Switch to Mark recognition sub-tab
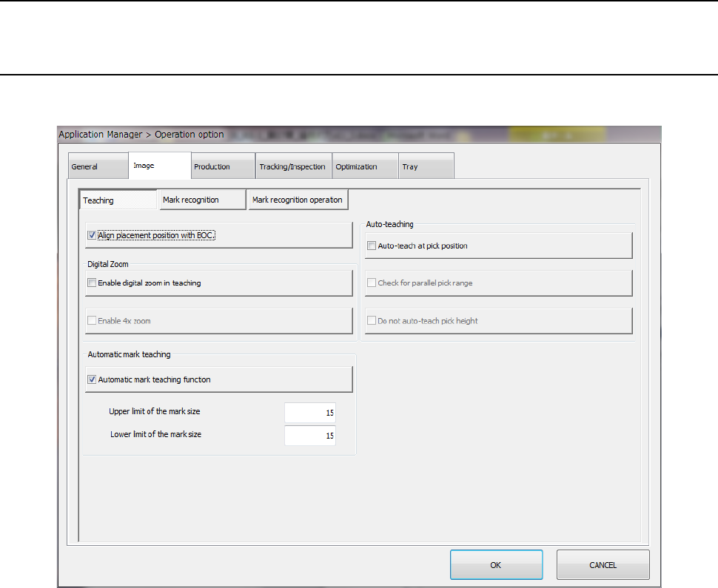This screenshot has height=588, width=718. pyautogui.click(x=203, y=200)
